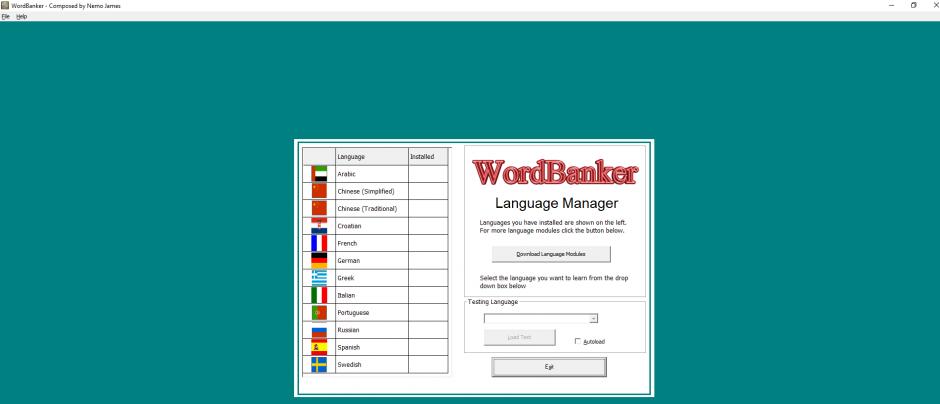Click the Language column header

pos(372,156)
